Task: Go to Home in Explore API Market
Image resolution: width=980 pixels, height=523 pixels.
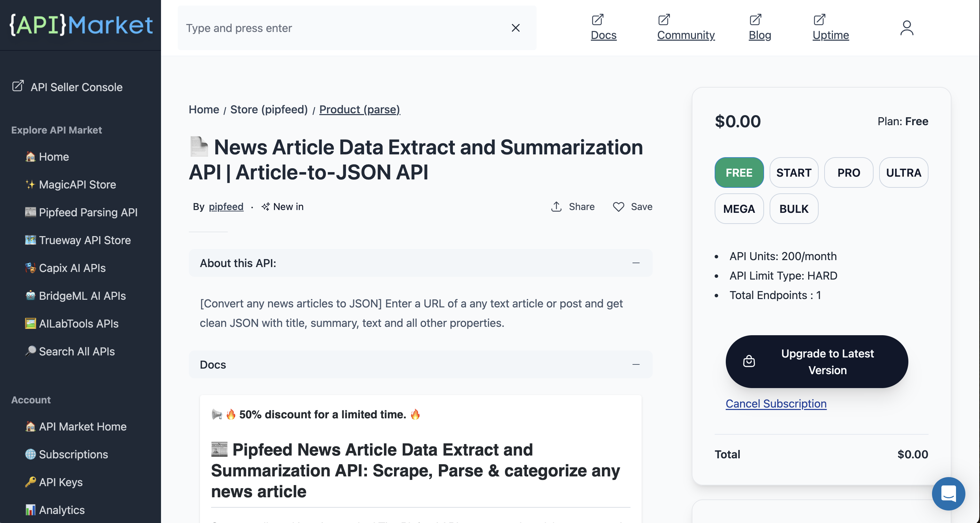Action: pos(47,157)
